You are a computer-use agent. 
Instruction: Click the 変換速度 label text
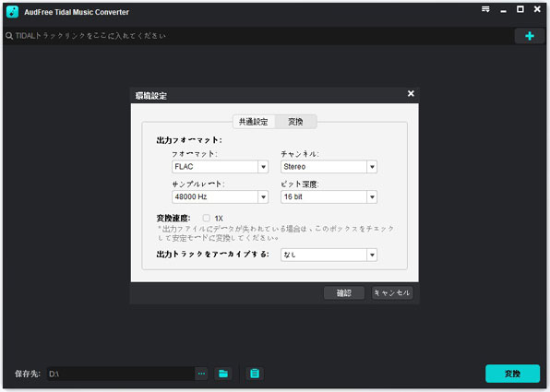(x=173, y=218)
